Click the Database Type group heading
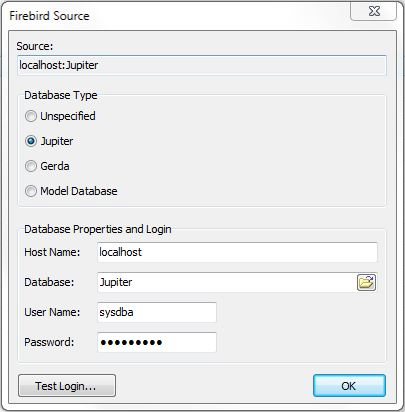Screen dimensions: 405x412 click(61, 95)
